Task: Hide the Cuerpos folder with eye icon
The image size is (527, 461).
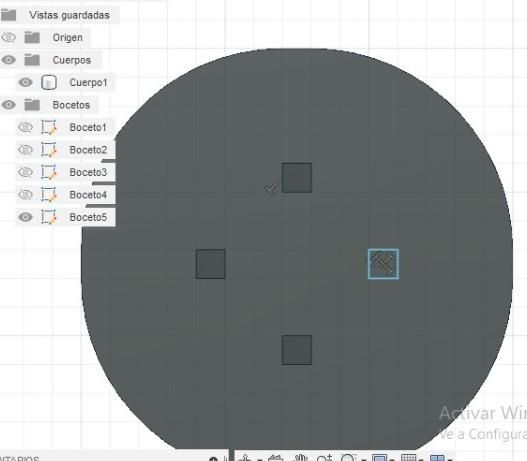Action: point(8,60)
